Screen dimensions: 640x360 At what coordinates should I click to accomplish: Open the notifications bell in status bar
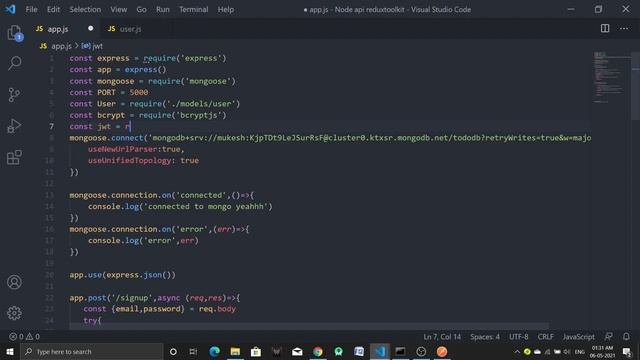click(626, 337)
